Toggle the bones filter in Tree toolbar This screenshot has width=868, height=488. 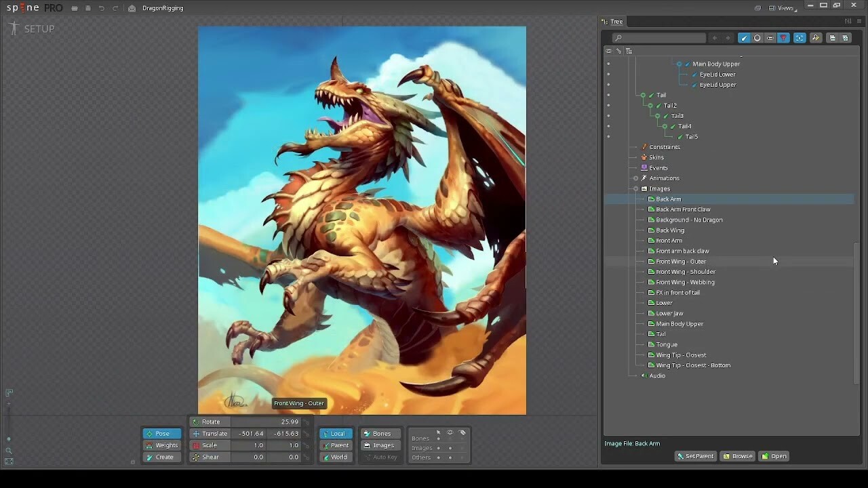click(x=744, y=38)
